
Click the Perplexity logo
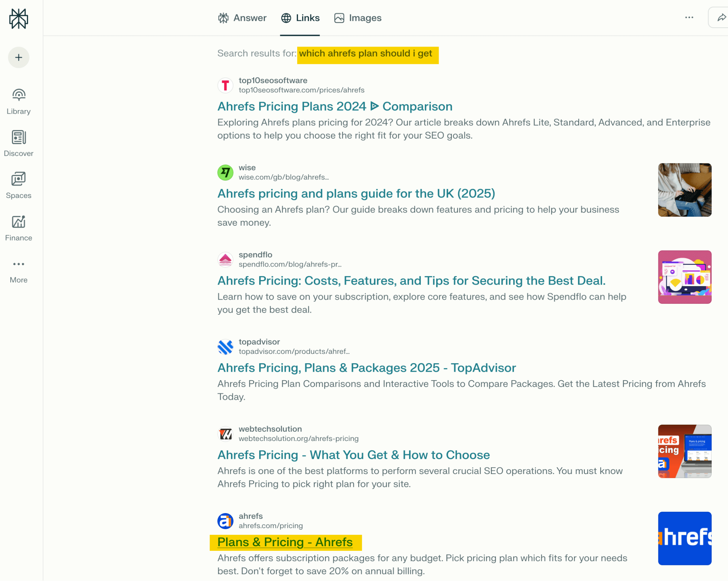(x=19, y=19)
